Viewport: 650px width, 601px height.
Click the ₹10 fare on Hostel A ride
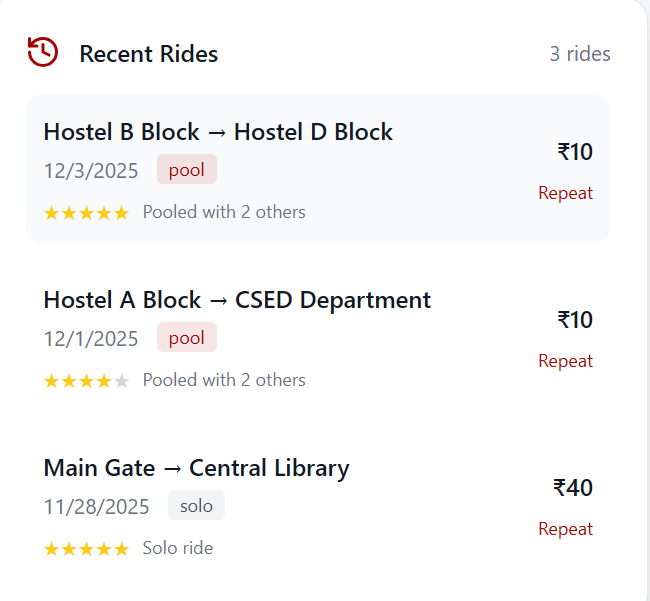575,320
